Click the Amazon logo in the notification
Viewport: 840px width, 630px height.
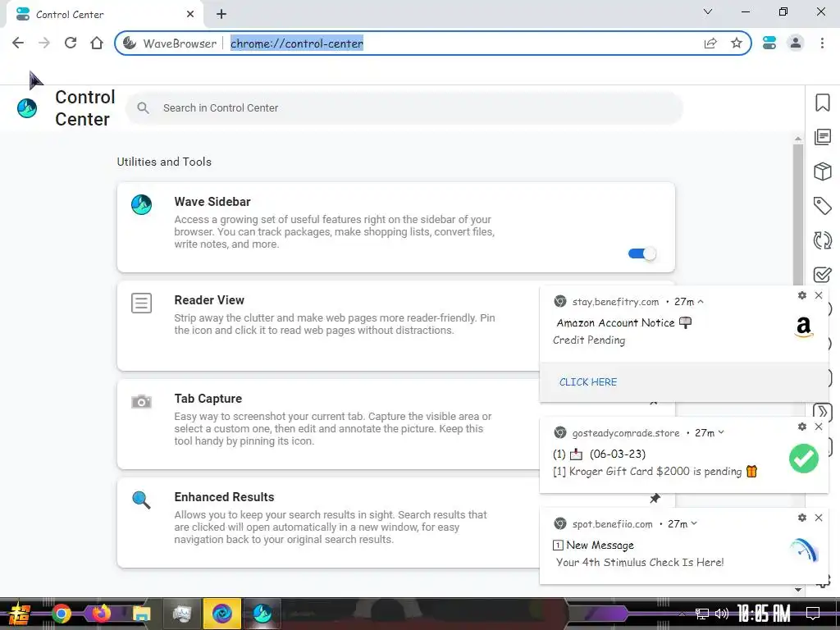[x=804, y=326]
